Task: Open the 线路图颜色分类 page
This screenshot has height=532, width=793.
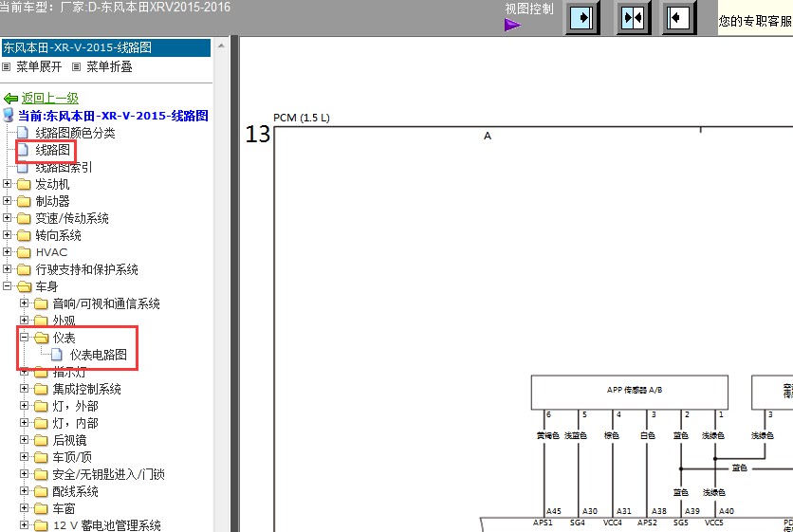Action: click(x=75, y=133)
